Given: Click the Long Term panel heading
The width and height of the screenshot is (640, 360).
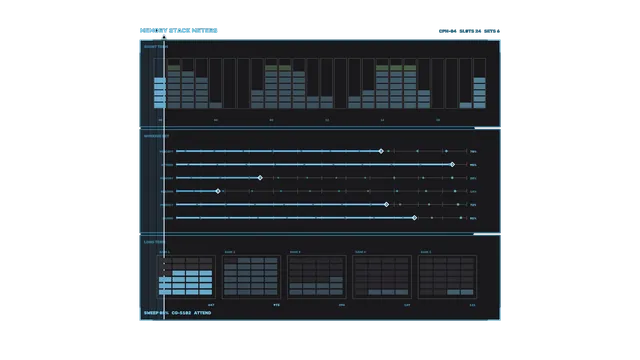Looking at the screenshot, I should (155, 242).
